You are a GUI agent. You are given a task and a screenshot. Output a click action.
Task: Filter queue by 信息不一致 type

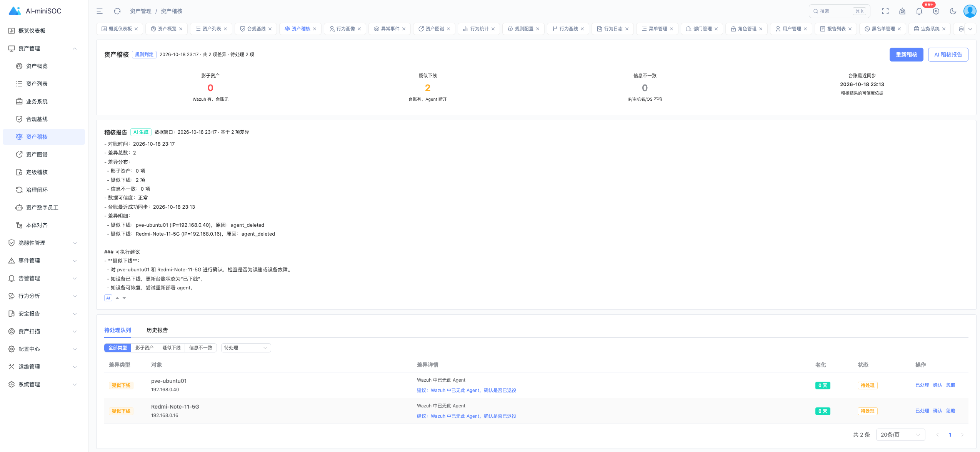click(x=201, y=348)
